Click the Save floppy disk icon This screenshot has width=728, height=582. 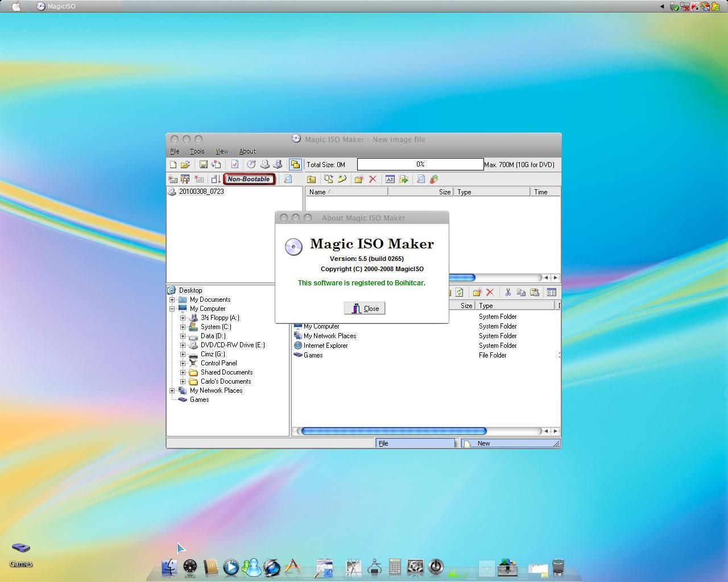click(203, 164)
